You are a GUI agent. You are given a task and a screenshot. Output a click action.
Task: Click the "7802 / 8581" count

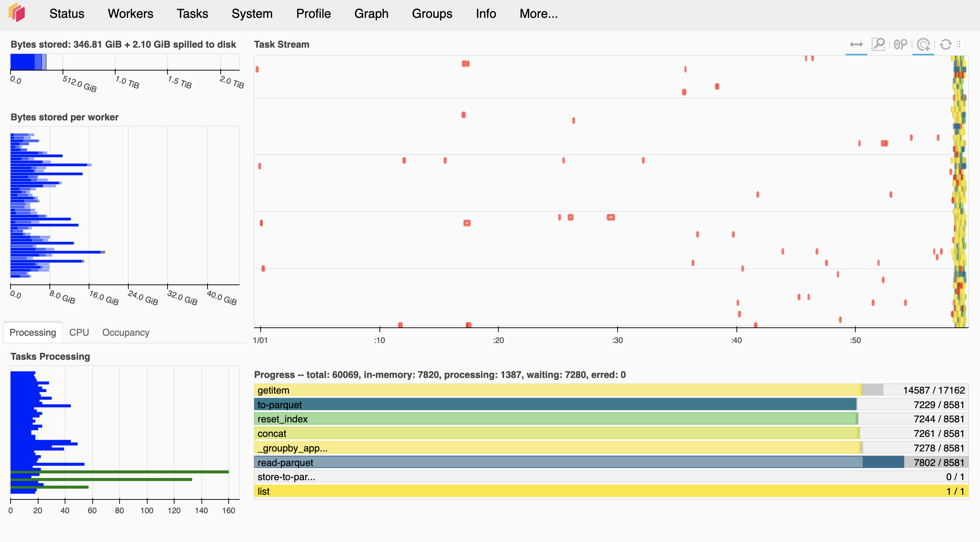(939, 462)
